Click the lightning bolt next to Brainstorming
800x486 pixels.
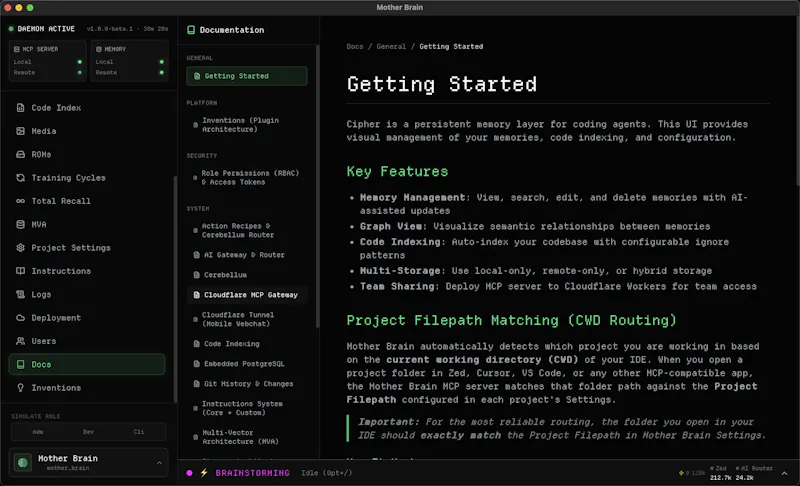pos(204,473)
